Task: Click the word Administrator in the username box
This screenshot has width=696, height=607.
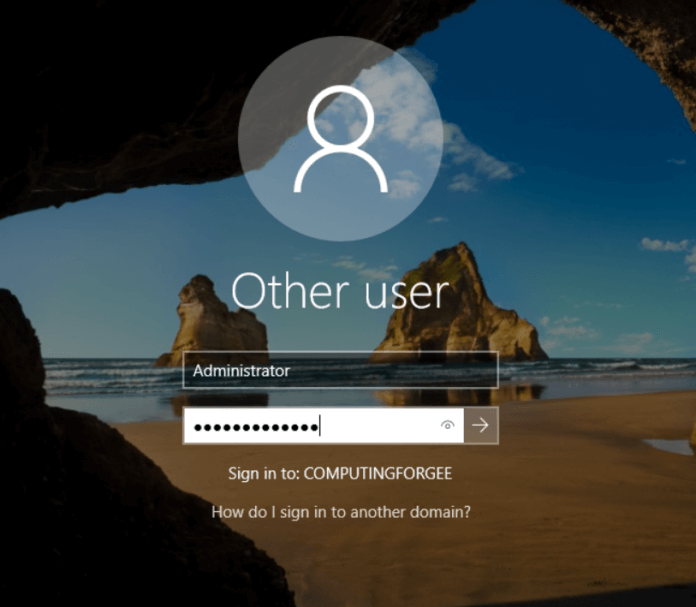Action: (241, 371)
